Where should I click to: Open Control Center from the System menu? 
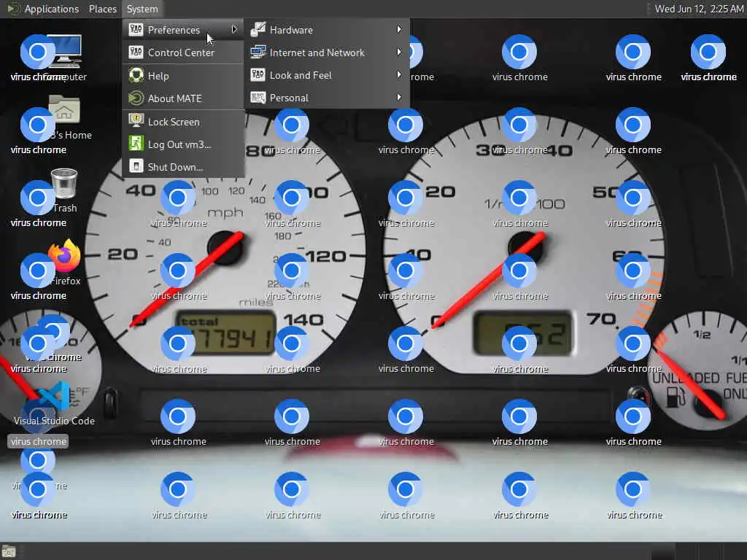(x=183, y=52)
